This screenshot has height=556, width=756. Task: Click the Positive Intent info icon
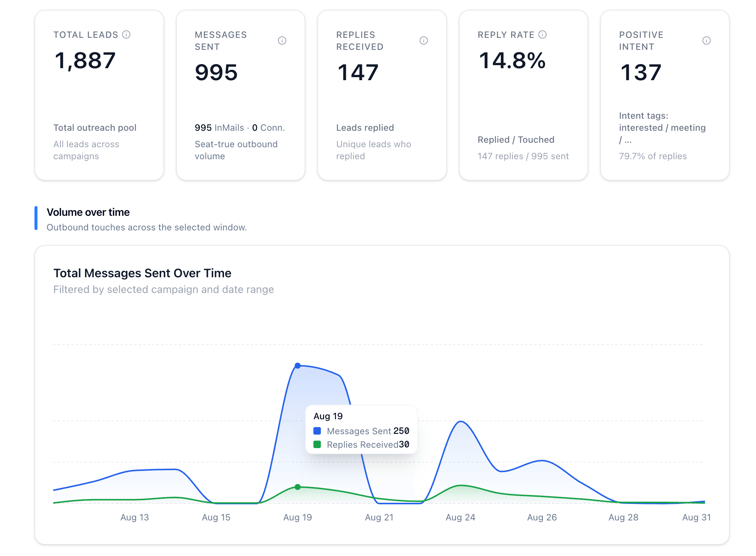[x=707, y=40]
